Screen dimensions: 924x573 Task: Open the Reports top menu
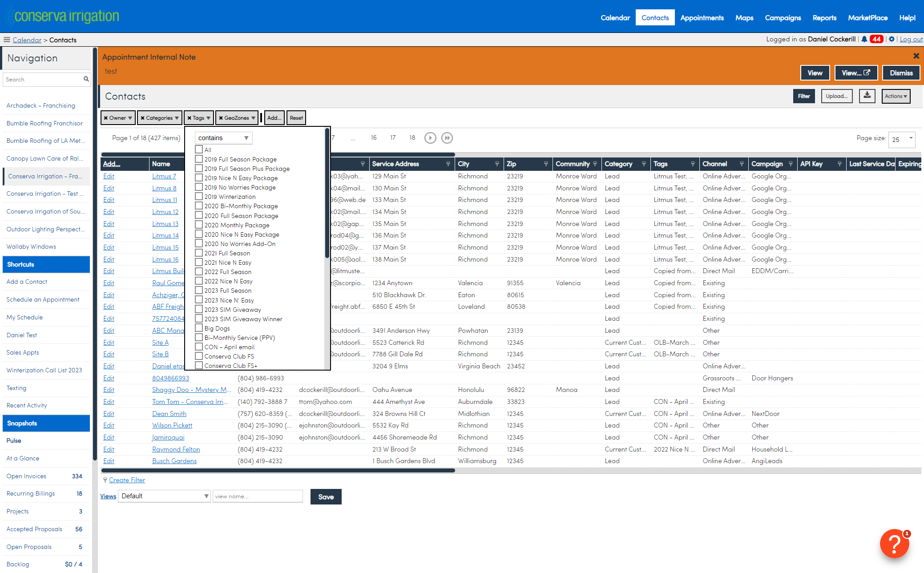click(824, 18)
